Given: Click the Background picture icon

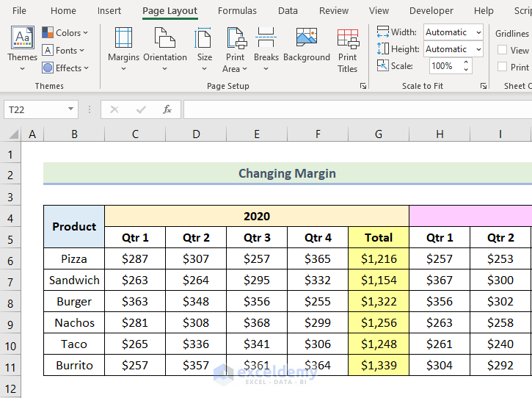Looking at the screenshot, I should [x=307, y=37].
